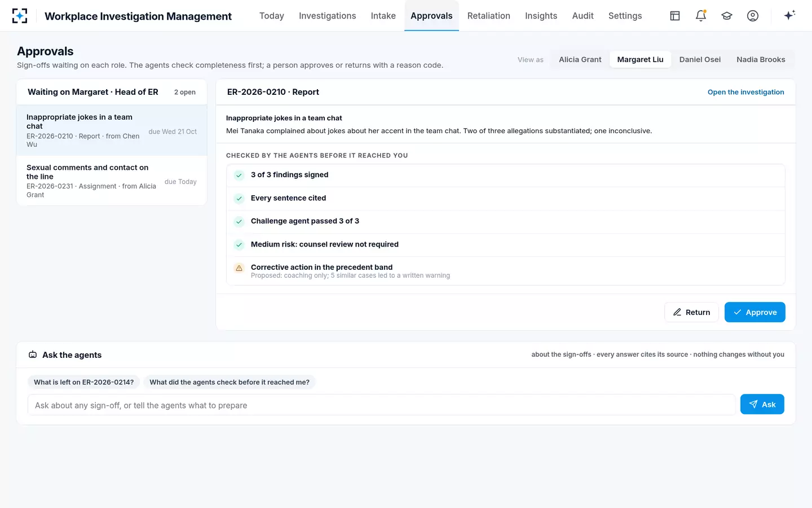
Task: View as Nadia Brooks
Action: [761, 59]
